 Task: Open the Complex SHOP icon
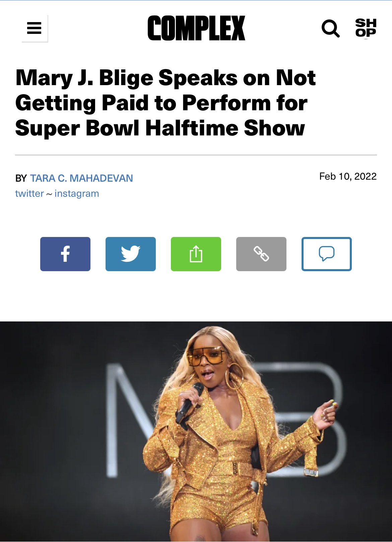point(366,28)
